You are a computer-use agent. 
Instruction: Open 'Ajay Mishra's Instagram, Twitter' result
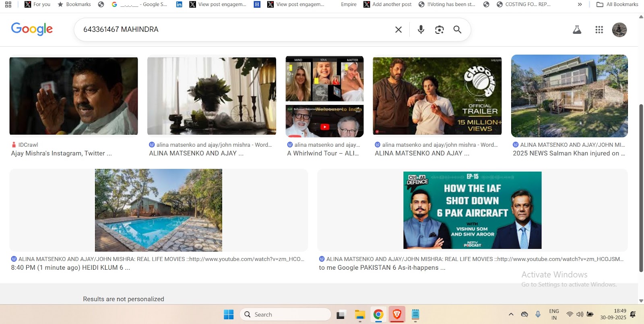[62, 153]
